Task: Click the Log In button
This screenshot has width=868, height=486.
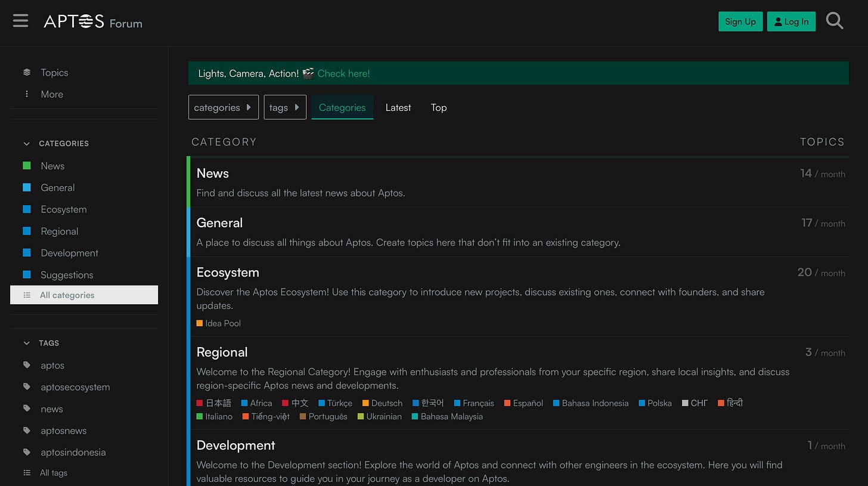Action: (x=791, y=21)
